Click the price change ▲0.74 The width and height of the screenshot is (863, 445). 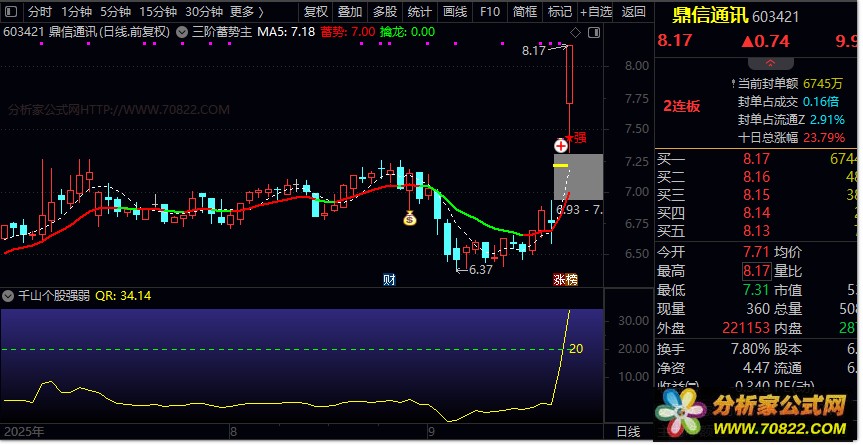click(766, 41)
